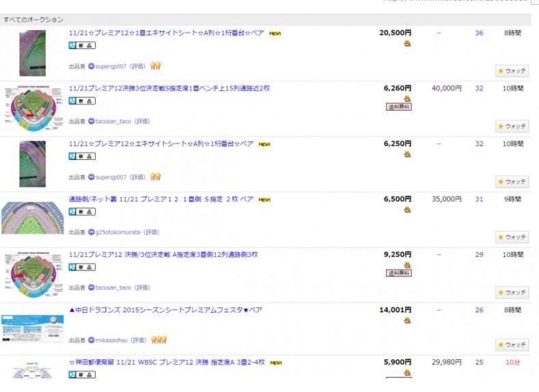Click 新品 badge on 6,250円 listing
Image resolution: width=539 pixels, height=392 pixels.
coord(82,156)
